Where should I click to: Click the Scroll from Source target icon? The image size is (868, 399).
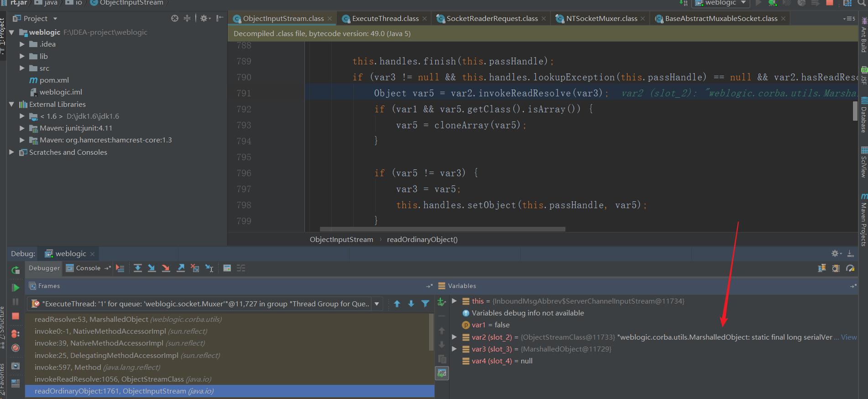(174, 18)
